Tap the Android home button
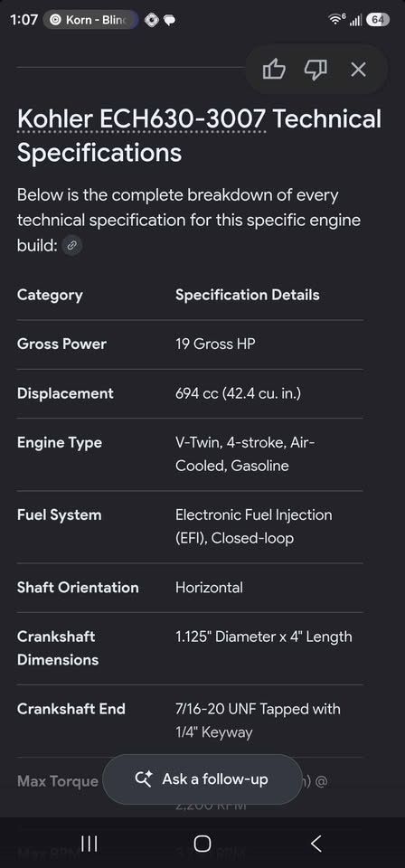Viewport: 405px width, 868px height. pyautogui.click(x=202, y=844)
